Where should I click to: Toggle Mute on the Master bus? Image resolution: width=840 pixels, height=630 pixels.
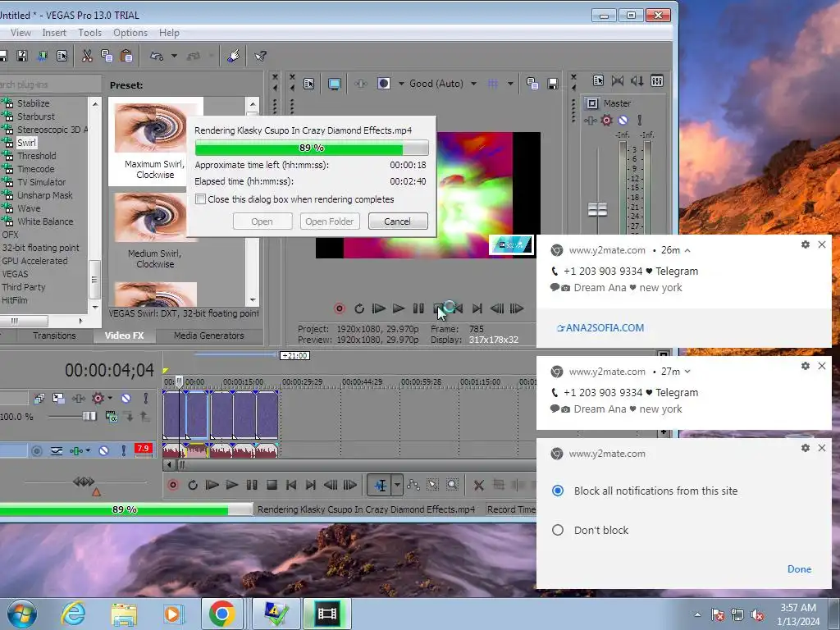click(623, 120)
